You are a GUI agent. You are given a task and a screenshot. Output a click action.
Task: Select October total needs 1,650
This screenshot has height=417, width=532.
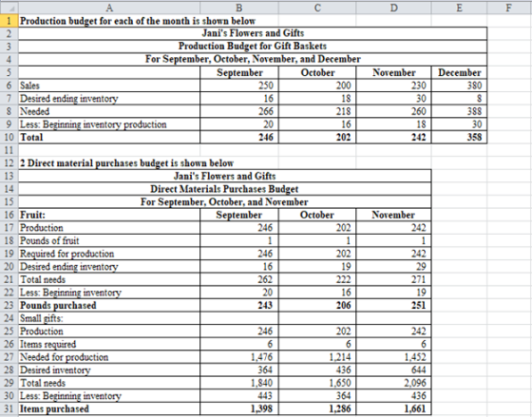tap(317, 383)
